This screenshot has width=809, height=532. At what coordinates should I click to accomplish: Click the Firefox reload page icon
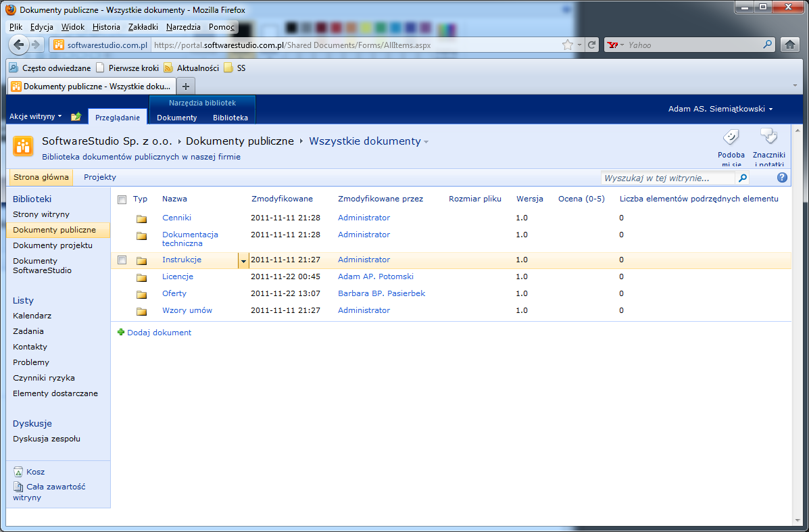[592, 45]
